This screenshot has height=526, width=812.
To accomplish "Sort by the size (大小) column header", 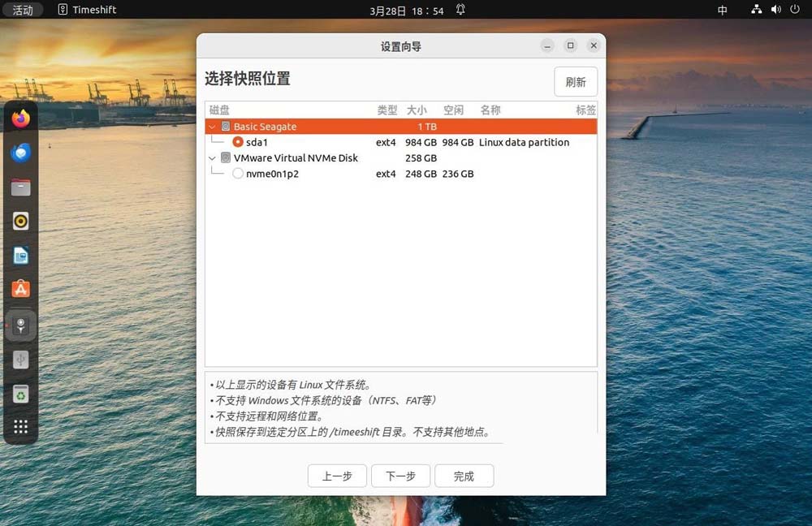I will point(417,110).
